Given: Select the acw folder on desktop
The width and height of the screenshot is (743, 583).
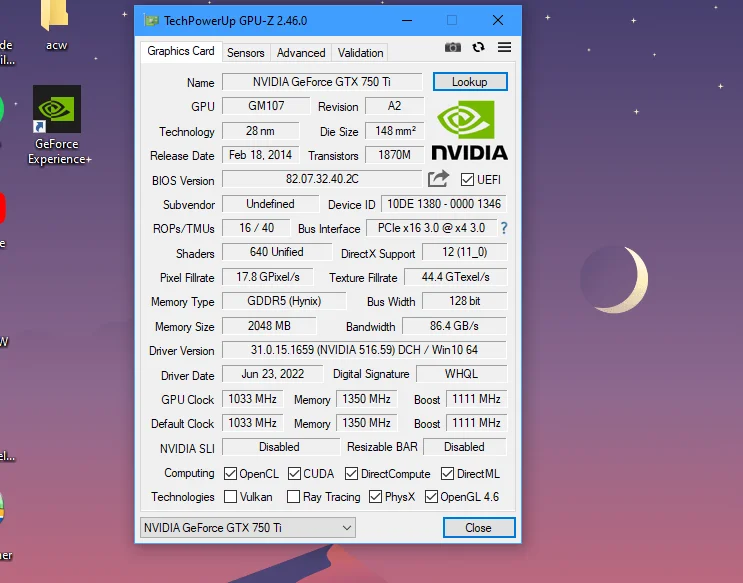Looking at the screenshot, I should point(55,26).
